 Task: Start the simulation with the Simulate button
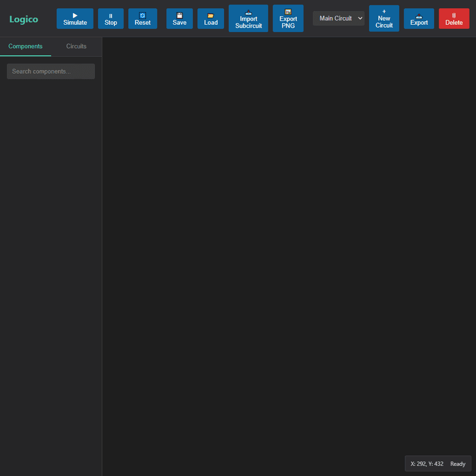pyautogui.click(x=75, y=18)
